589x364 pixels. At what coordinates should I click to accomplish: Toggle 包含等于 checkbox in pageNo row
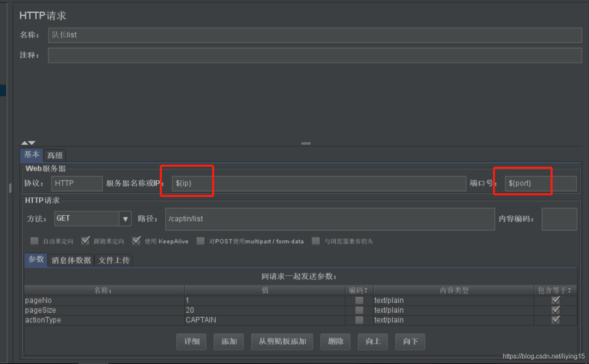(555, 300)
